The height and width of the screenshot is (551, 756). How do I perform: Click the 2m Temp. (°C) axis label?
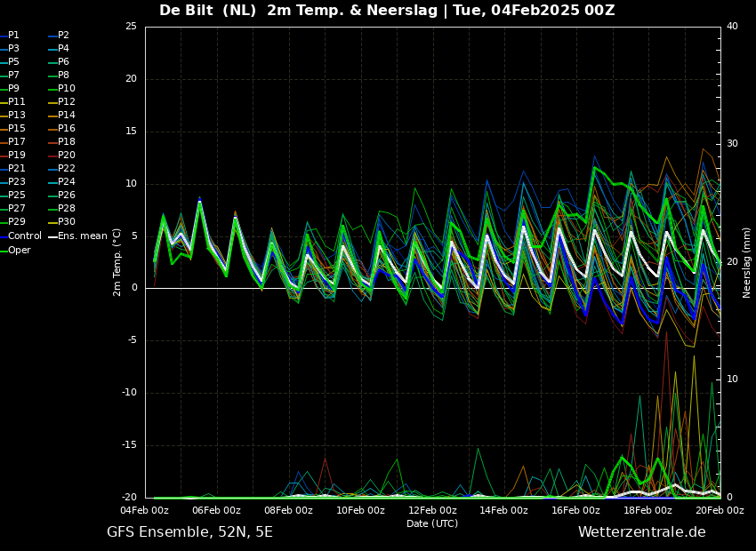(117, 261)
